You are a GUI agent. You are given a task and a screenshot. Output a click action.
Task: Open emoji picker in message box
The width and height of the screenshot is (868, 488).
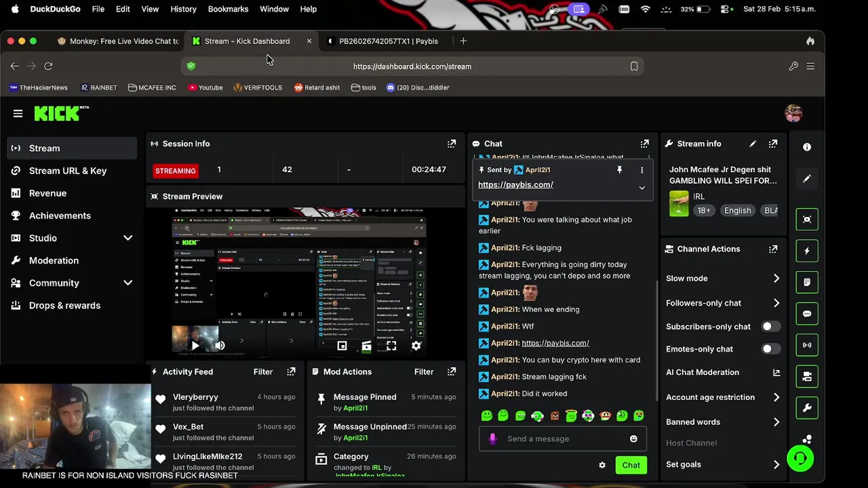633,439
